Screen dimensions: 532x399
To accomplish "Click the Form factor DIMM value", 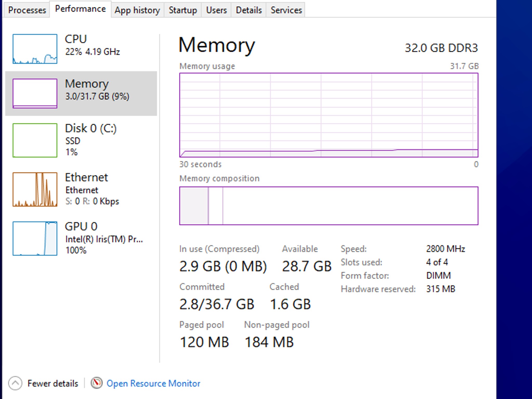I will [x=438, y=276].
